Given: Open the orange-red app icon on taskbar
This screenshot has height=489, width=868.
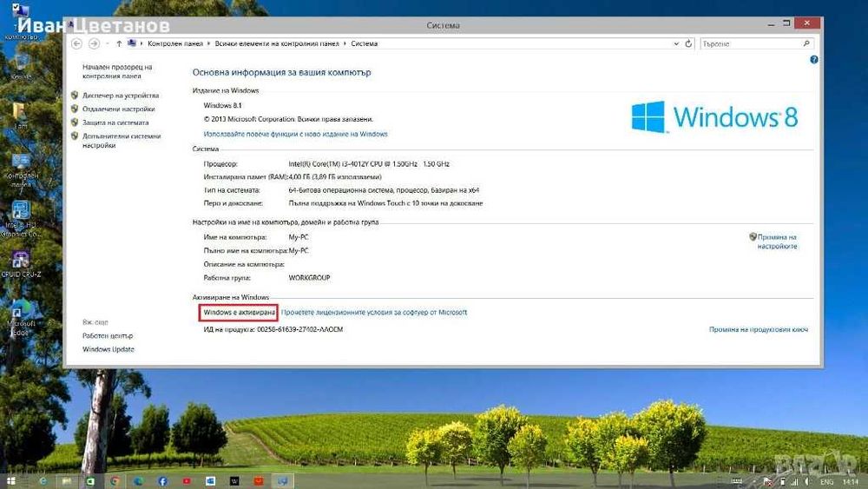Looking at the screenshot, I should (259, 481).
